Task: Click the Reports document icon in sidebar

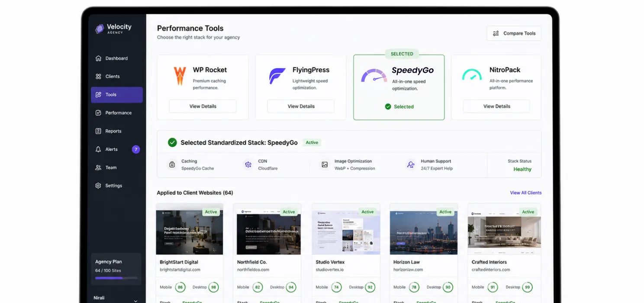Action: pos(98,131)
